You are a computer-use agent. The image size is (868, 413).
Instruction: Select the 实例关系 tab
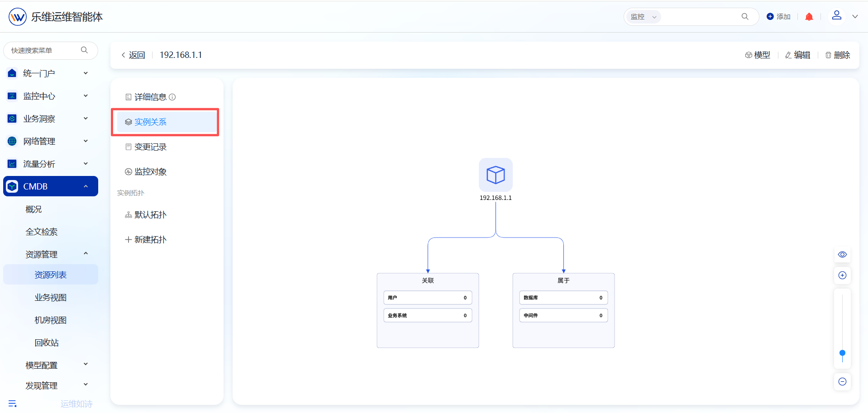167,122
